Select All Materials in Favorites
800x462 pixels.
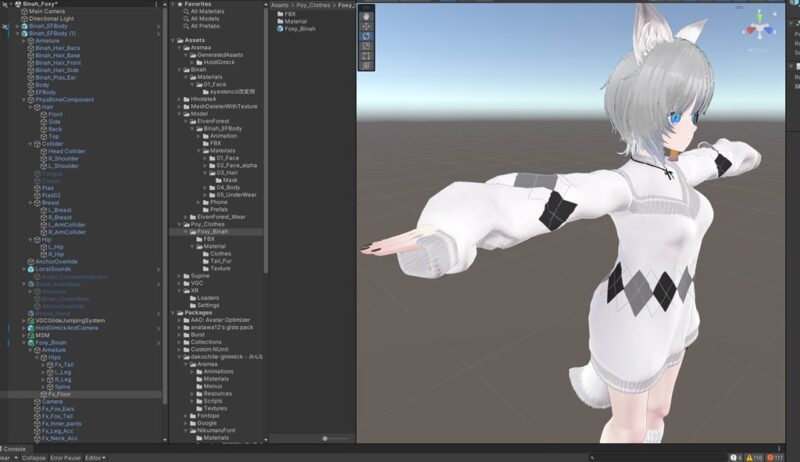[x=205, y=11]
